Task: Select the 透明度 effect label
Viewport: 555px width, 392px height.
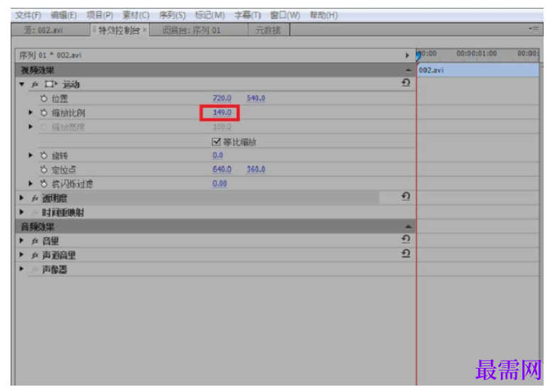Action: pos(55,198)
